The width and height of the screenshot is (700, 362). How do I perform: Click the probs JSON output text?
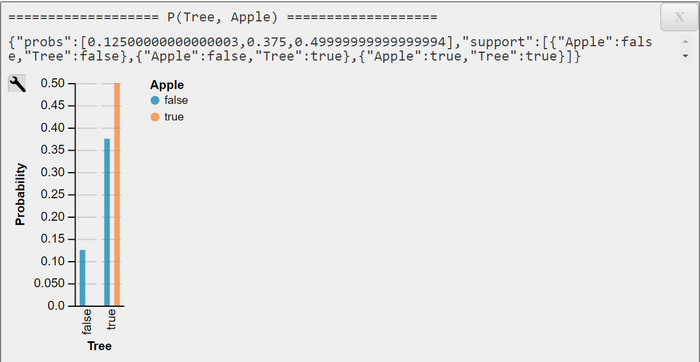tap(330, 50)
